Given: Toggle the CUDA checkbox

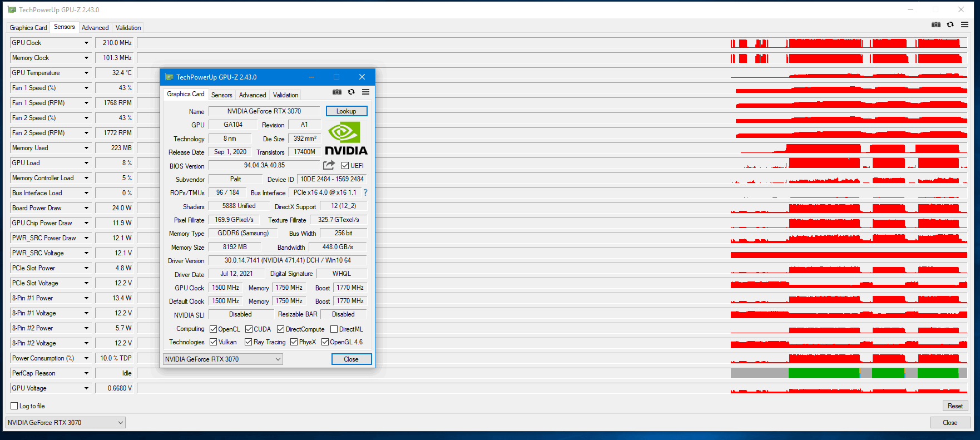Looking at the screenshot, I should pyautogui.click(x=249, y=329).
